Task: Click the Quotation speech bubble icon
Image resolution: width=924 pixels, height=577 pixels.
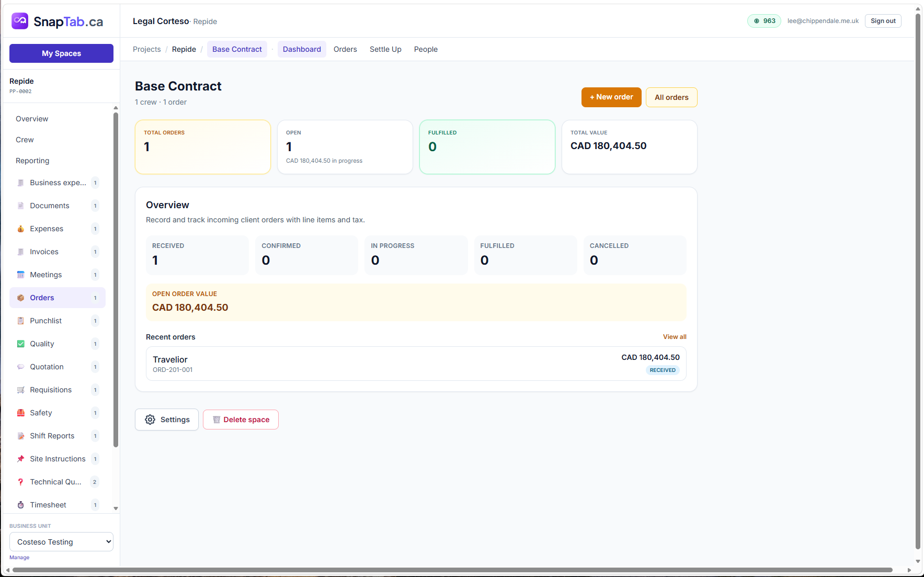Action: tap(21, 367)
